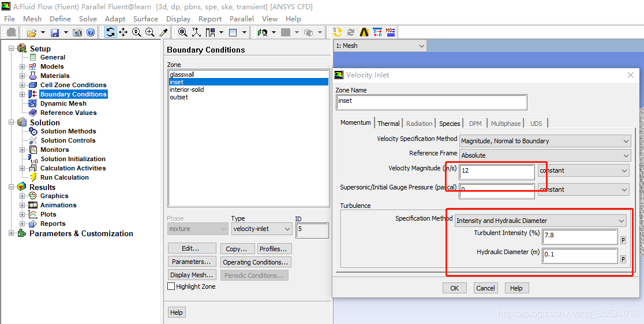
Task: Collapse the Setup tree section
Action: 11,49
